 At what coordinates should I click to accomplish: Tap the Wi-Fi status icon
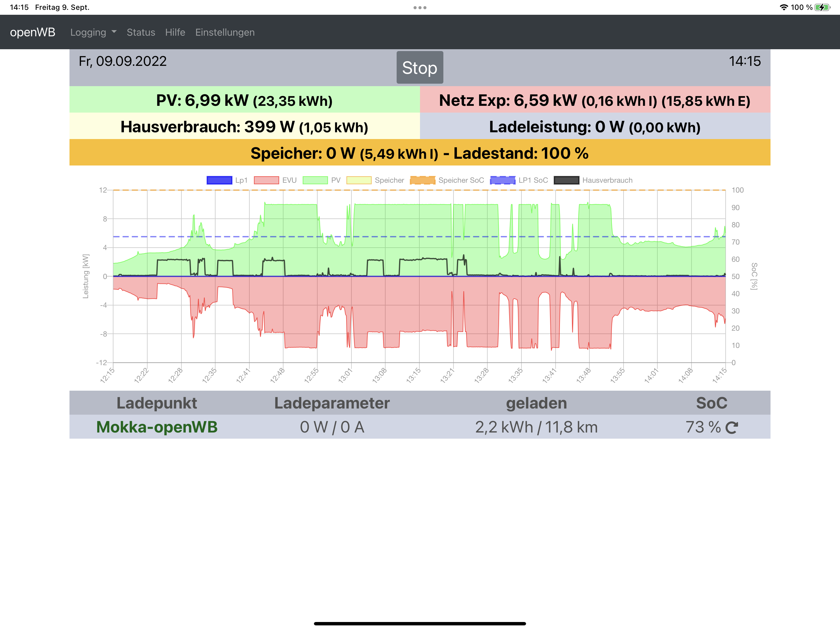(783, 7)
